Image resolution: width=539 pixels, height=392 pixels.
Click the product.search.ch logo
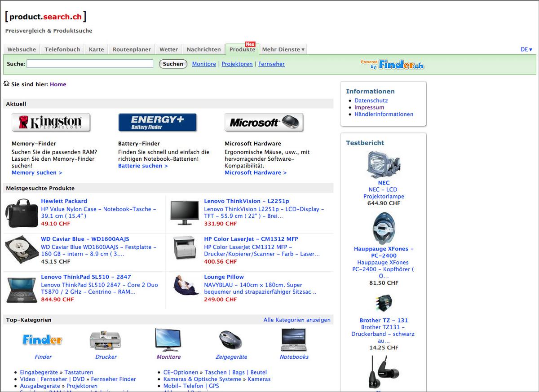click(46, 17)
